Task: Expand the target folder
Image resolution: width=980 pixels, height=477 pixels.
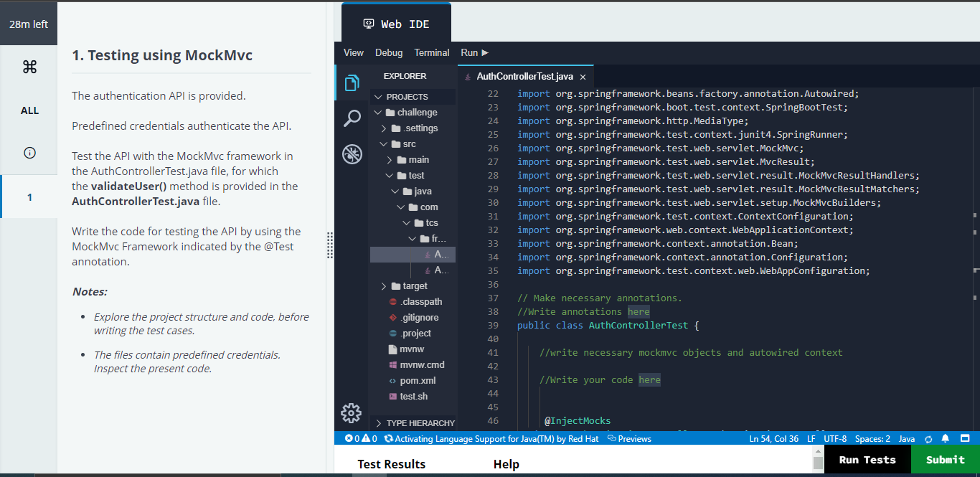Action: pos(384,286)
